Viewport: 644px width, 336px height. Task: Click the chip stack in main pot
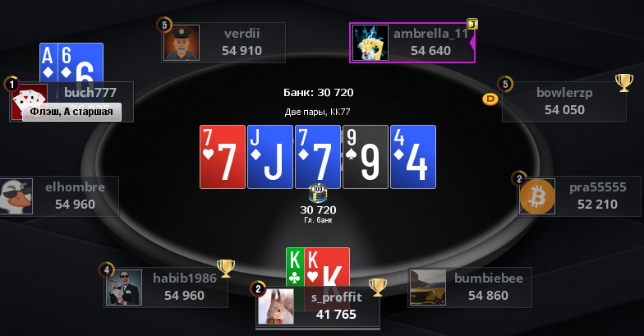(x=318, y=194)
